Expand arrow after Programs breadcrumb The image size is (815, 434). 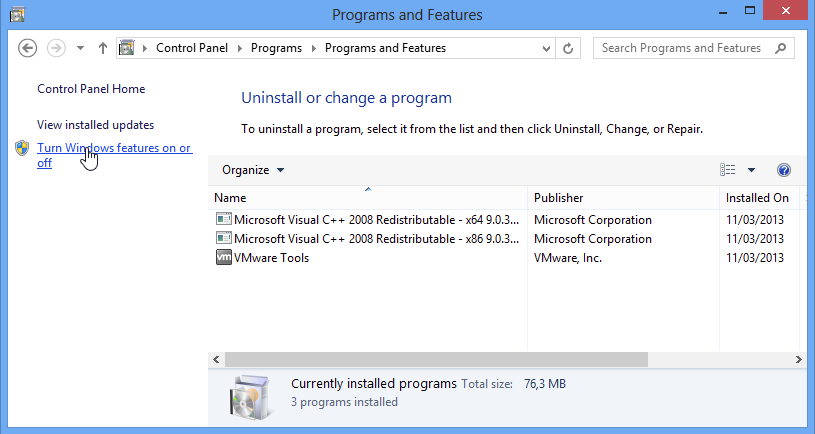point(313,48)
